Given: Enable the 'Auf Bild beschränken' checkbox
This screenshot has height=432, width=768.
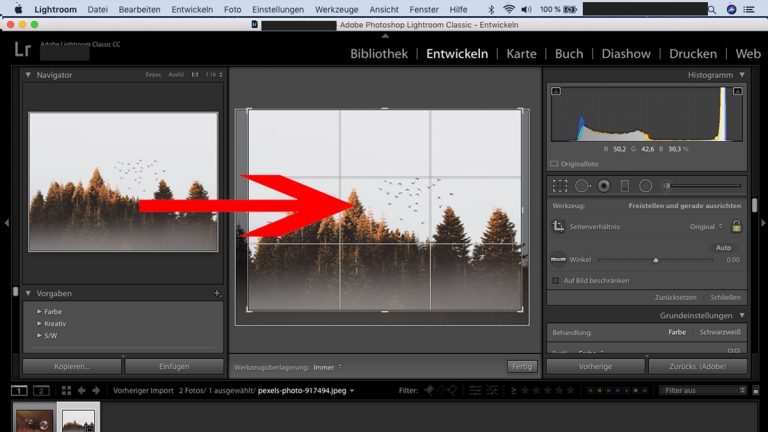Looking at the screenshot, I should pyautogui.click(x=556, y=280).
